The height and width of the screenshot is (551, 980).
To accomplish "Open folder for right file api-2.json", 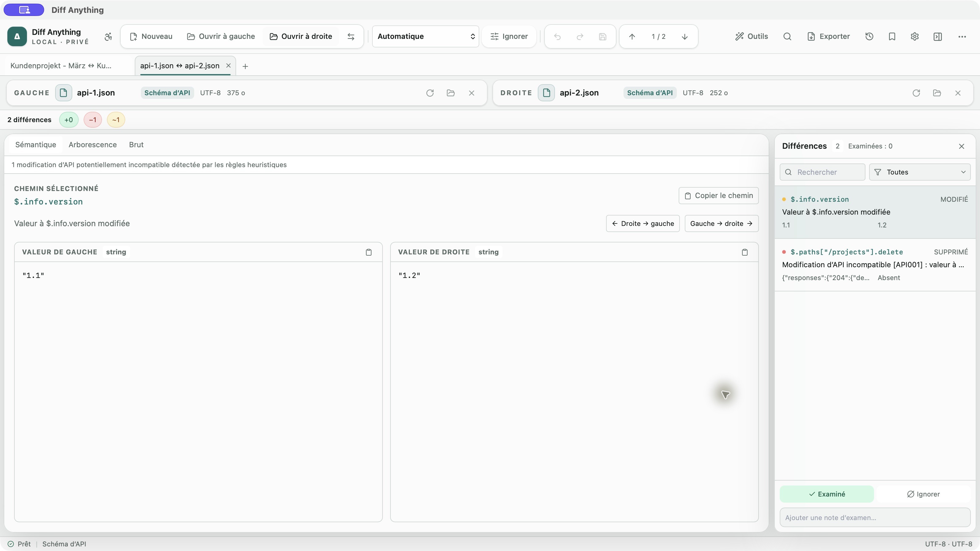I will [x=937, y=93].
